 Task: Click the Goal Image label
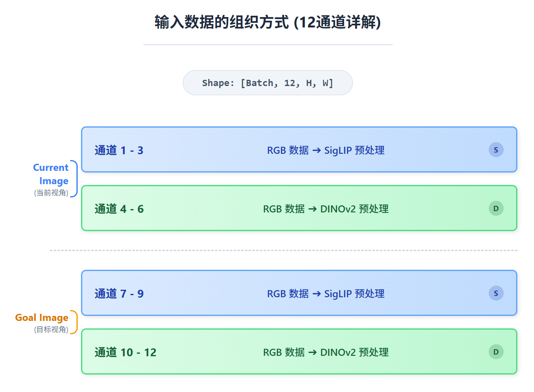42,318
